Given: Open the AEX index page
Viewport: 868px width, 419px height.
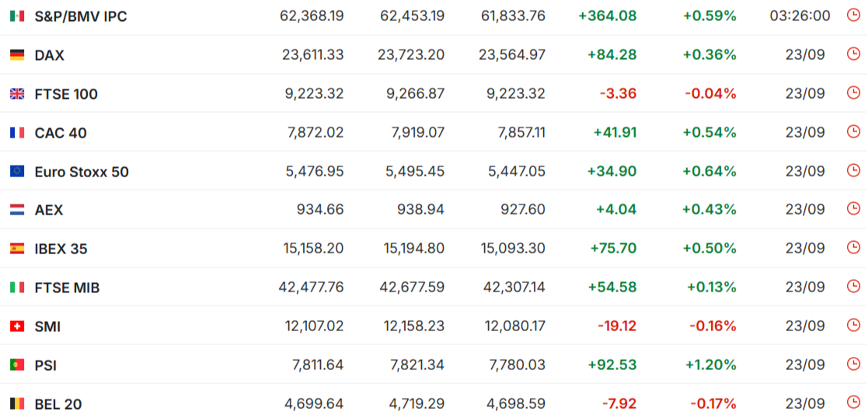Looking at the screenshot, I should [x=49, y=211].
